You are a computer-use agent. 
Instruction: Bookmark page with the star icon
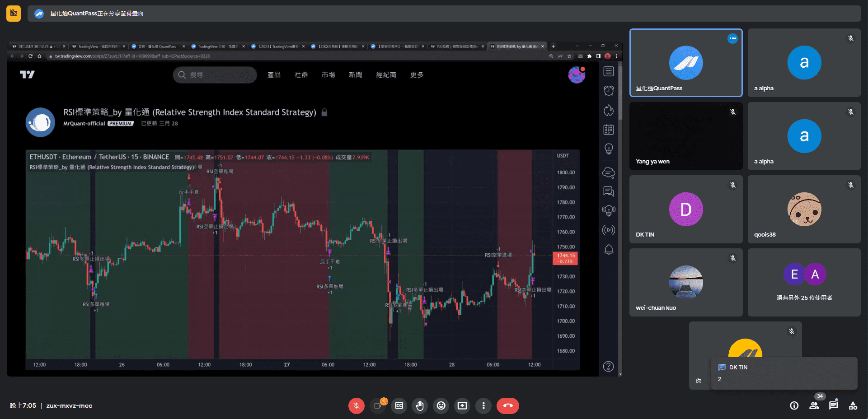569,56
